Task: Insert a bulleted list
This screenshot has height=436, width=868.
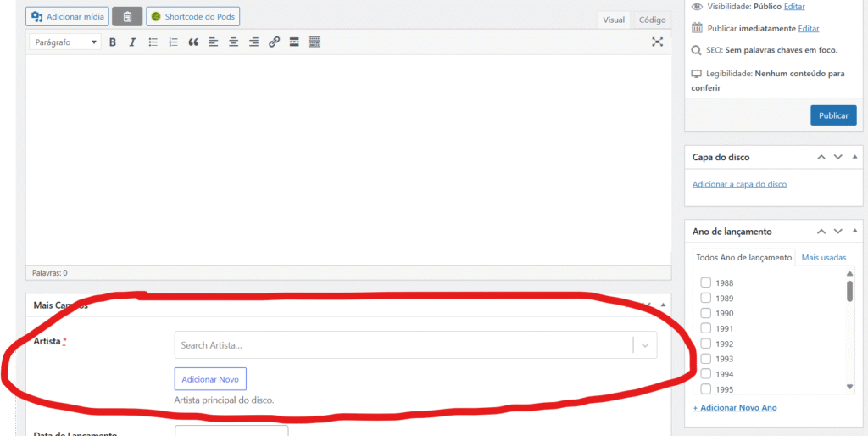Action: 153,42
